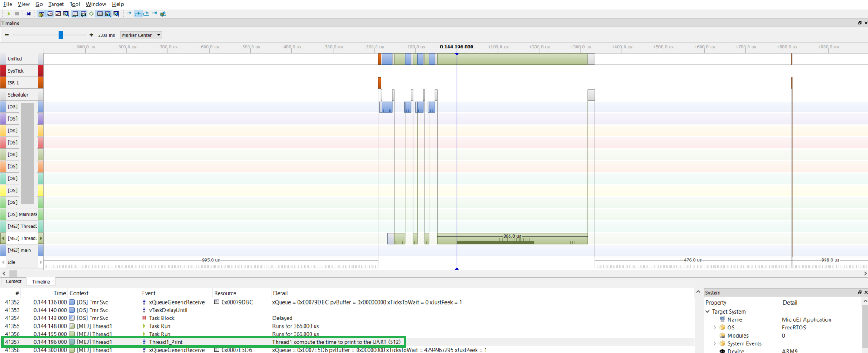
Task: Open the Marker Center dropdown
Action: tap(141, 35)
